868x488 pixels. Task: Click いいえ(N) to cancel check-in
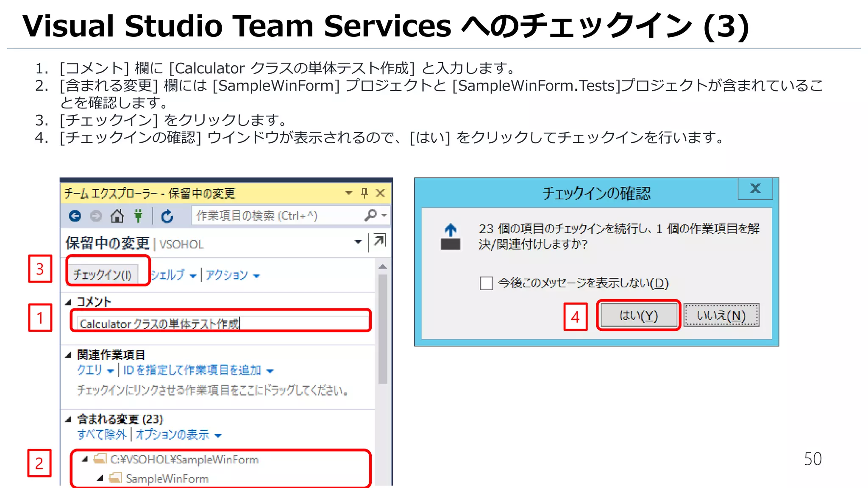(721, 316)
